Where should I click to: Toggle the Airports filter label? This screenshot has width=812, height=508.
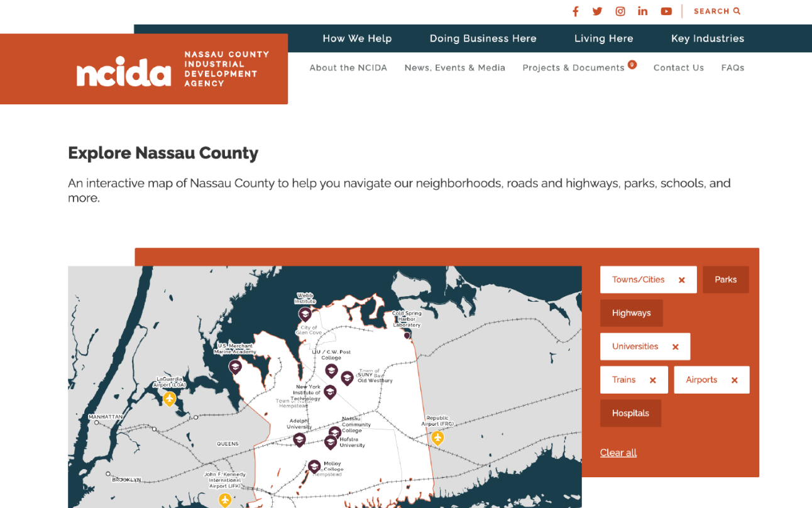pyautogui.click(x=701, y=380)
